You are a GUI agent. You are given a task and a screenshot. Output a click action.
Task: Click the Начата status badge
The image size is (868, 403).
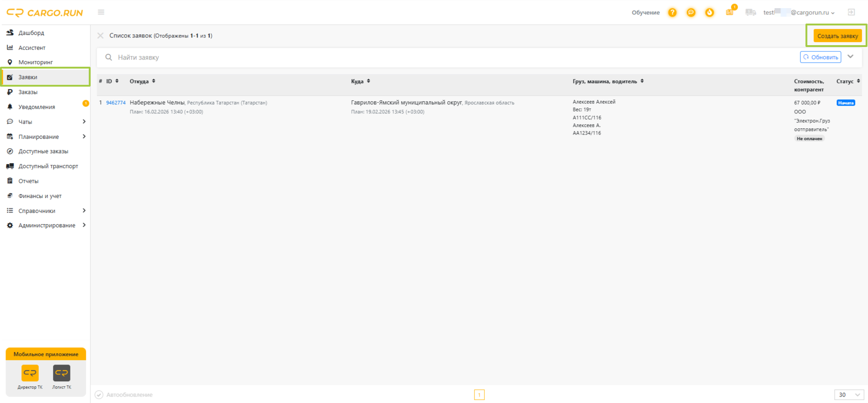pyautogui.click(x=846, y=103)
